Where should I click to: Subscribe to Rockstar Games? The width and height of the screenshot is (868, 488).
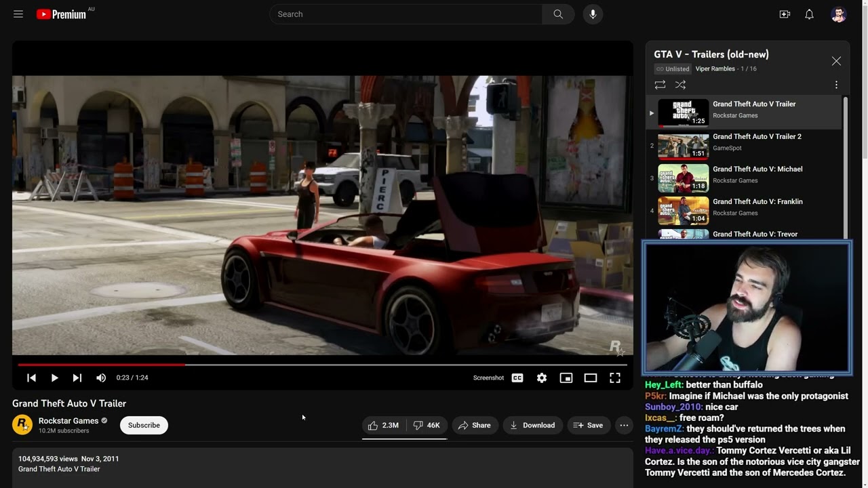coord(144,425)
